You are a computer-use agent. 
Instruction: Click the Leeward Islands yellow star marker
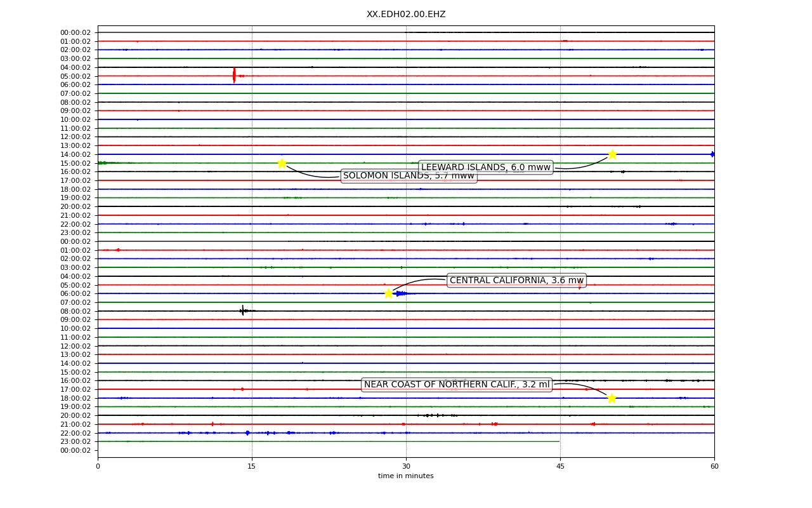(612, 154)
